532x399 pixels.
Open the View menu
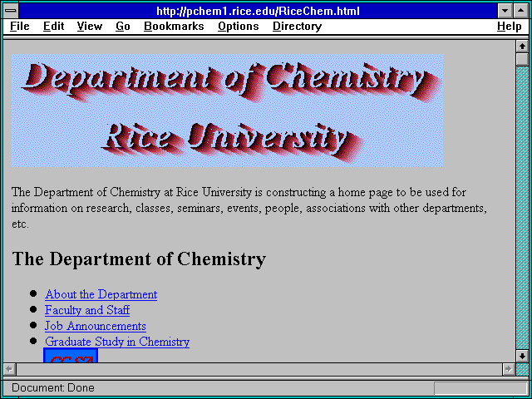click(89, 27)
